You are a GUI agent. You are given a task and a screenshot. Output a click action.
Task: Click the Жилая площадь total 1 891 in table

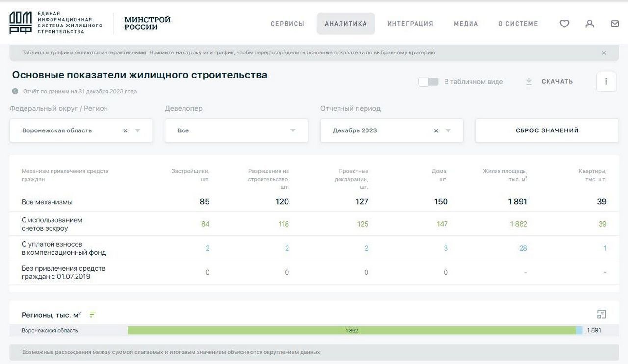click(x=518, y=202)
